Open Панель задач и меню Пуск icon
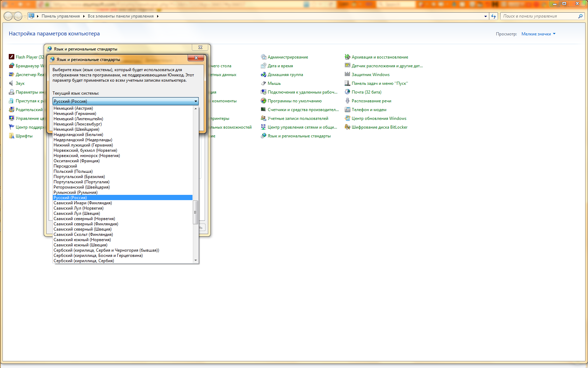This screenshot has width=588, height=368. pyautogui.click(x=348, y=83)
